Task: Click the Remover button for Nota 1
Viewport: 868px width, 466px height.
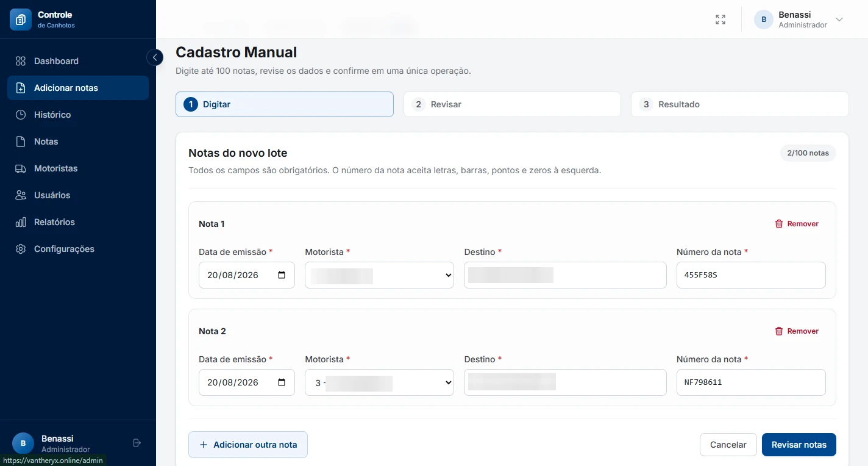Action: tap(797, 224)
